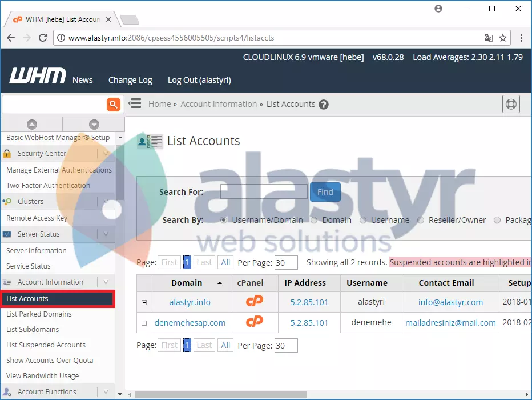Screen dimensions: 532x400
Task: Open Show Accounts Over Quota
Action: tap(50, 361)
